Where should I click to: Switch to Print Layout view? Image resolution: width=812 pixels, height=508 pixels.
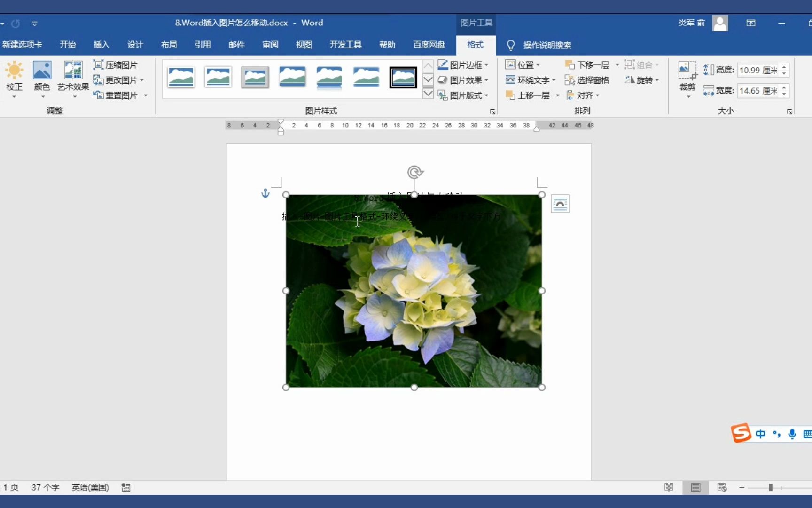coord(695,487)
